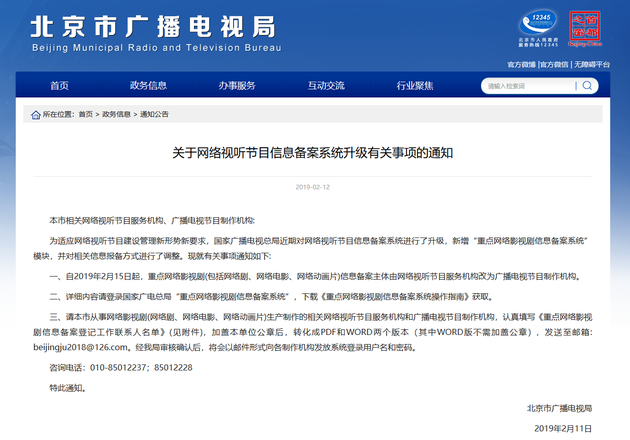Click the 北京市广播电视局 site title logo
This screenshot has width=630, height=440.
[x=153, y=27]
